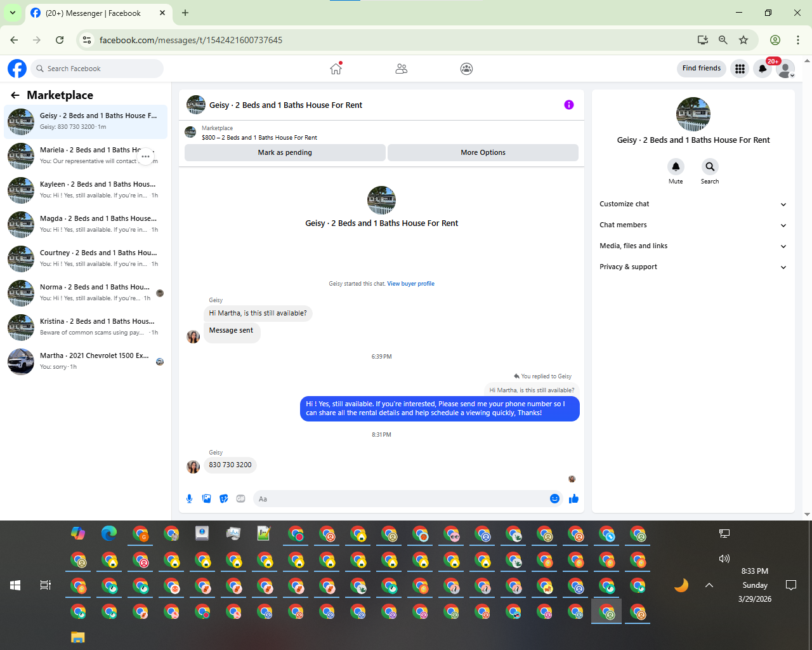
Task: Open the Facebook menu grid icon
Action: 740,69
